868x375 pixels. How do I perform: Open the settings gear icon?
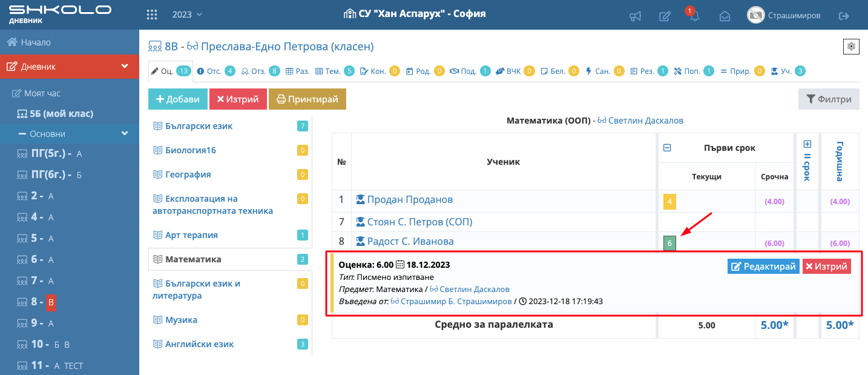[x=852, y=47]
